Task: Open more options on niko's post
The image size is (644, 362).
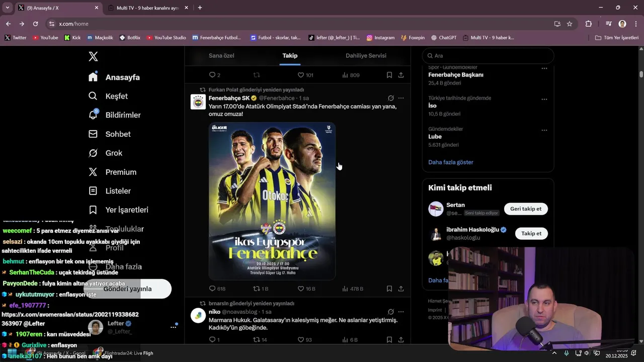Action: tap(401, 312)
